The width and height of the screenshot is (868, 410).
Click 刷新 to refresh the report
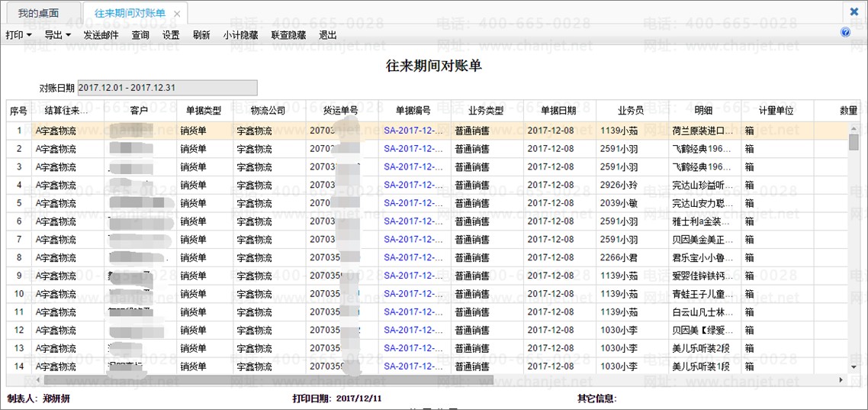201,34
